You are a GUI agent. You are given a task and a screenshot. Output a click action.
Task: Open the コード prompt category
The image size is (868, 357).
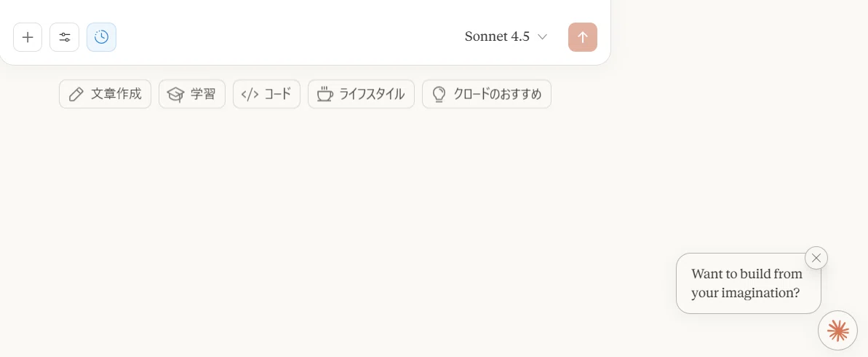266,94
